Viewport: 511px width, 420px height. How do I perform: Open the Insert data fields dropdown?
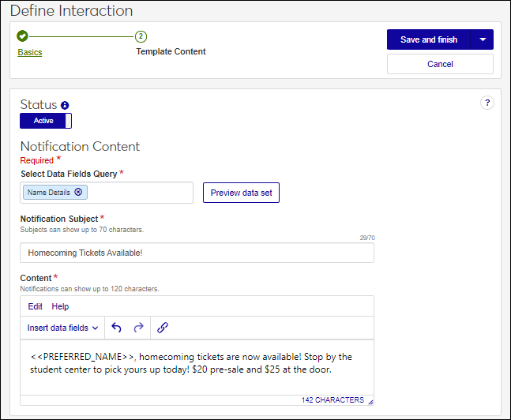click(62, 328)
